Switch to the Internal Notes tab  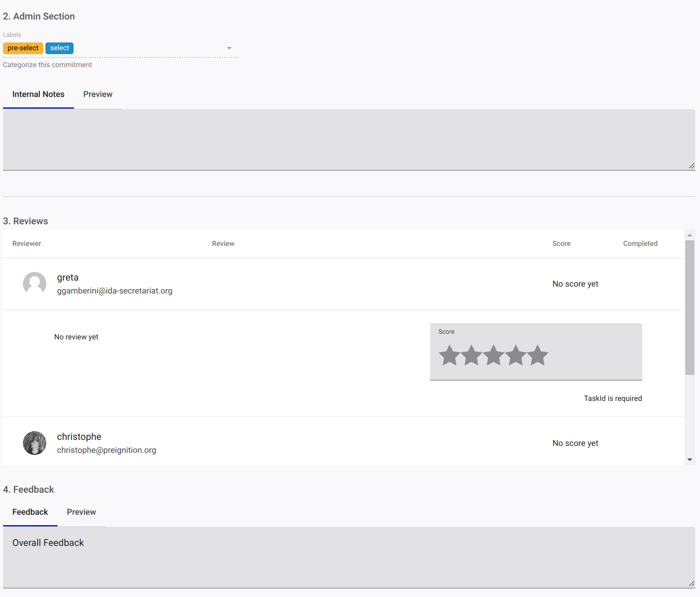point(39,94)
